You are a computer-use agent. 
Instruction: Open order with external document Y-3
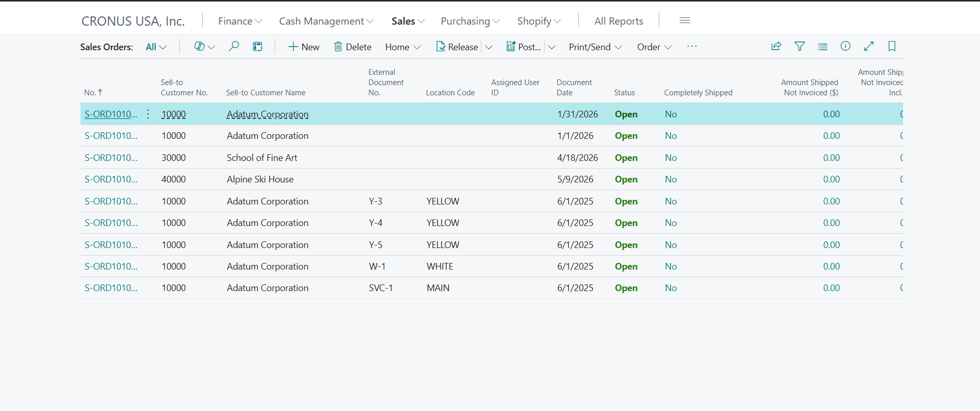111,201
